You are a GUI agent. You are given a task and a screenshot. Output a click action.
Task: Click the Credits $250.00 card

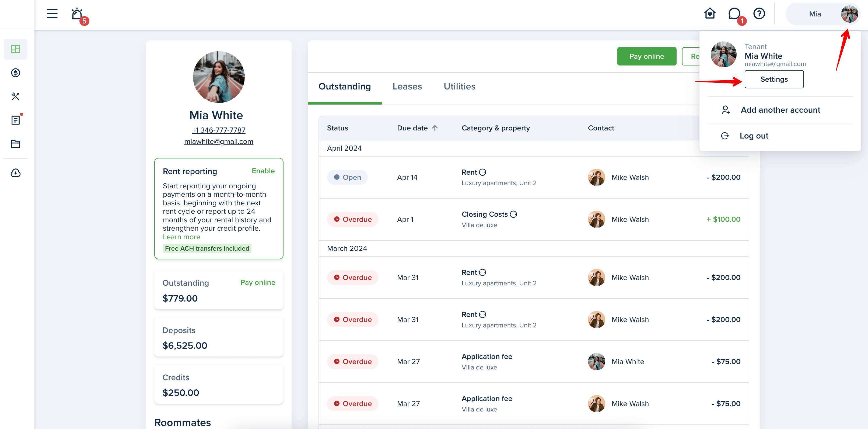click(219, 385)
